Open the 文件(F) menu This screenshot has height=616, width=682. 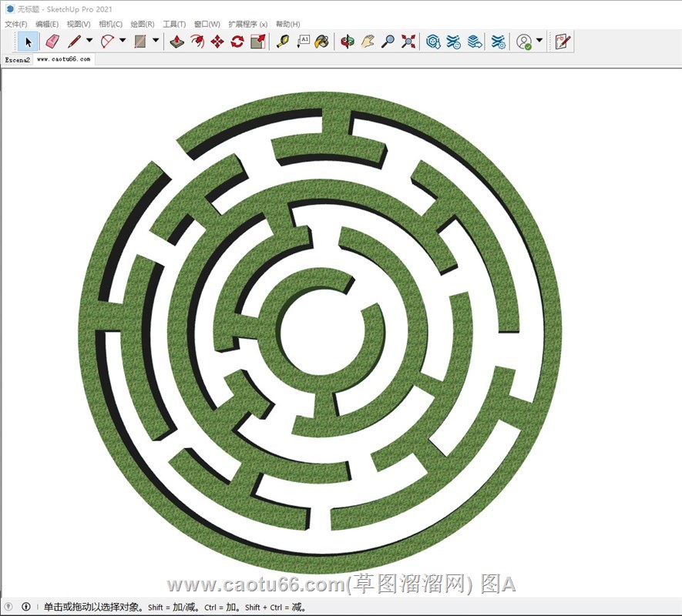point(16,24)
